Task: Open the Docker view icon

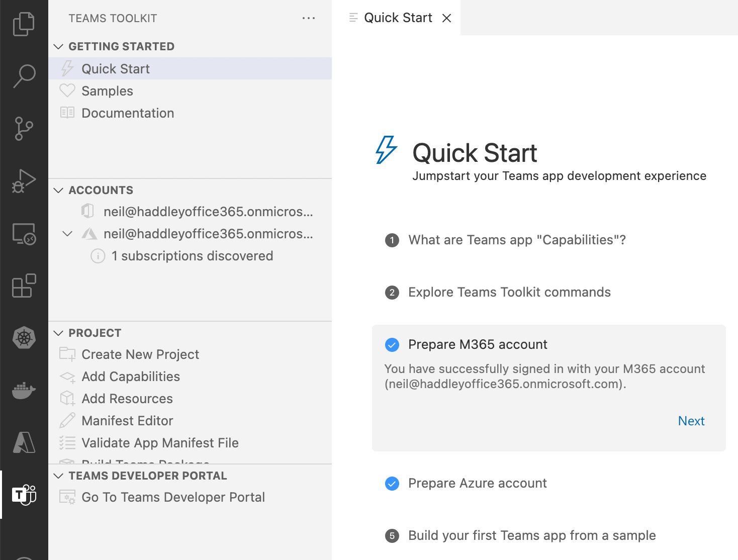Action: click(x=24, y=390)
